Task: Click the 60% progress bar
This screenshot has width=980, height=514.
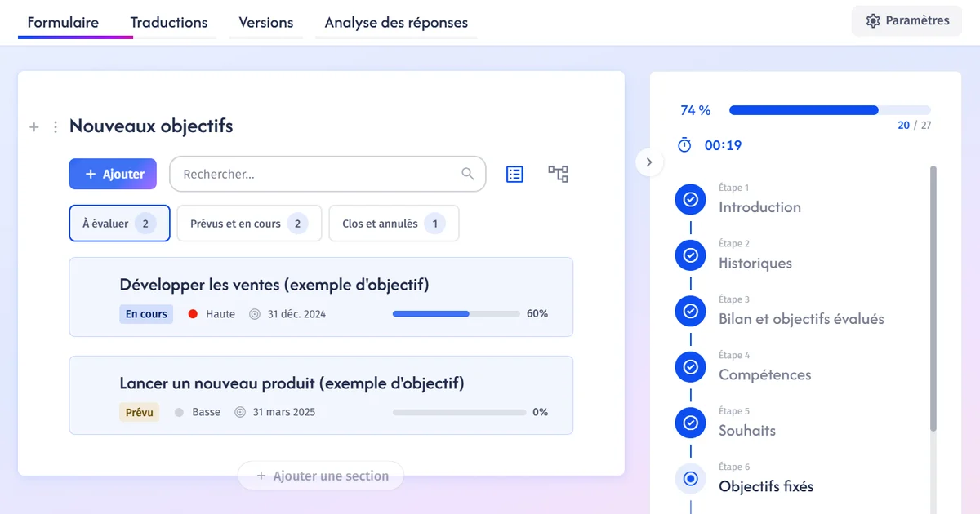Action: [x=456, y=314]
